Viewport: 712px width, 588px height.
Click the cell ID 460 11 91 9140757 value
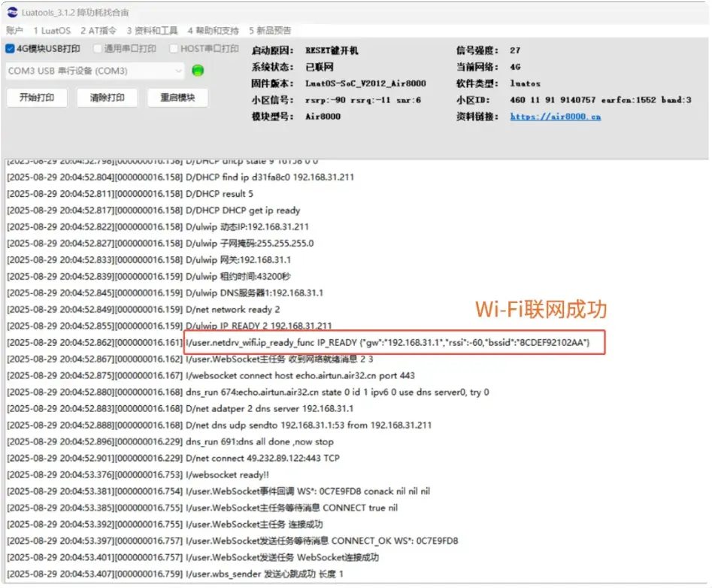coord(600,100)
